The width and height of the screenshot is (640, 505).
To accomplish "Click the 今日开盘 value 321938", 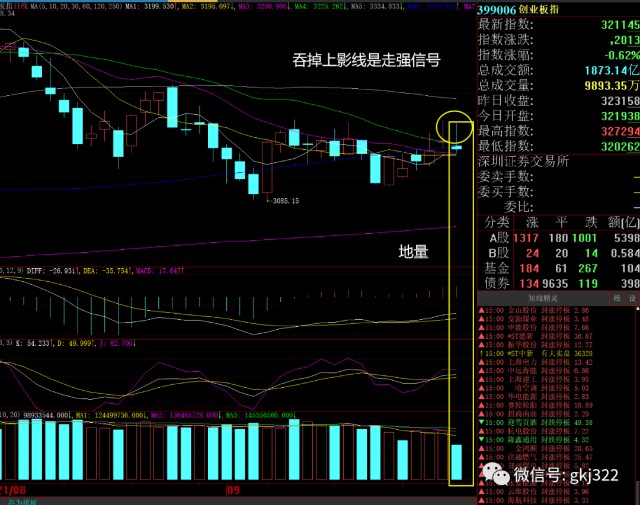I will point(620,116).
